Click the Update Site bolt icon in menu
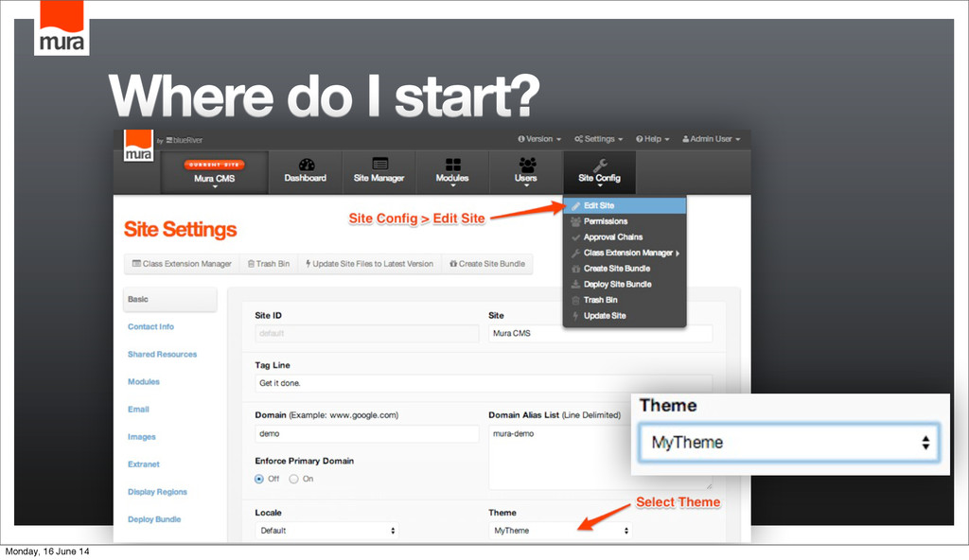The width and height of the screenshot is (969, 560). [x=575, y=316]
